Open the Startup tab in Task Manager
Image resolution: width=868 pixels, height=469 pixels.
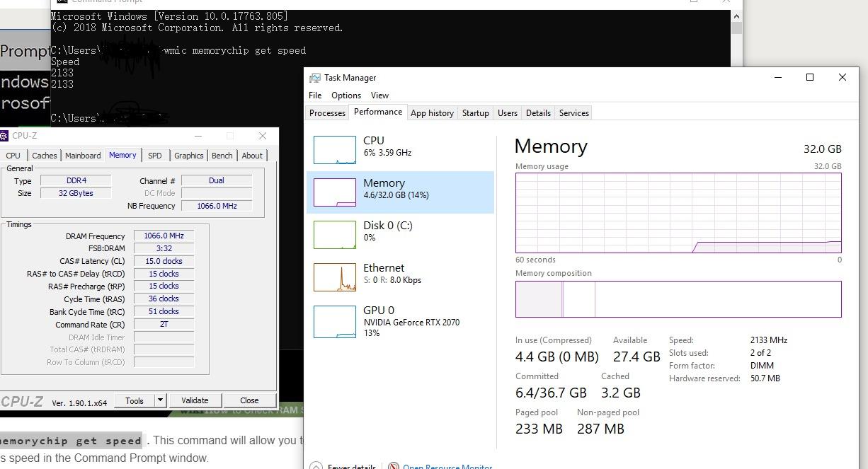tap(475, 113)
